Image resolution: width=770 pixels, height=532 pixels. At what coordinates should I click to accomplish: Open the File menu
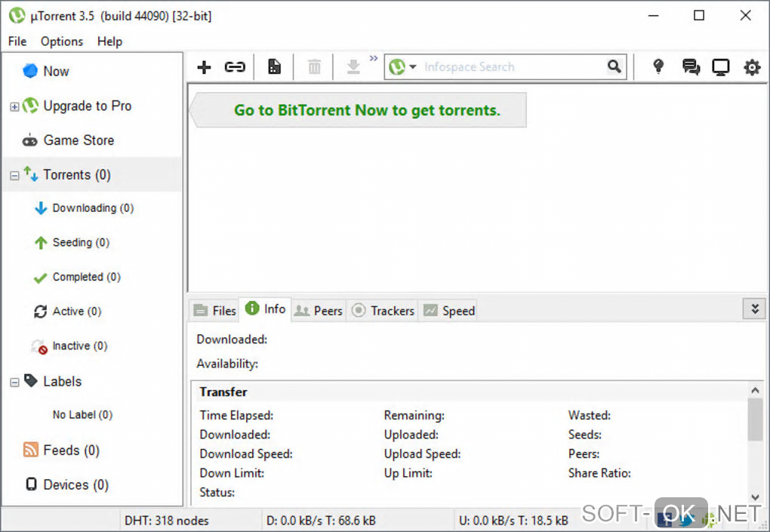click(17, 42)
